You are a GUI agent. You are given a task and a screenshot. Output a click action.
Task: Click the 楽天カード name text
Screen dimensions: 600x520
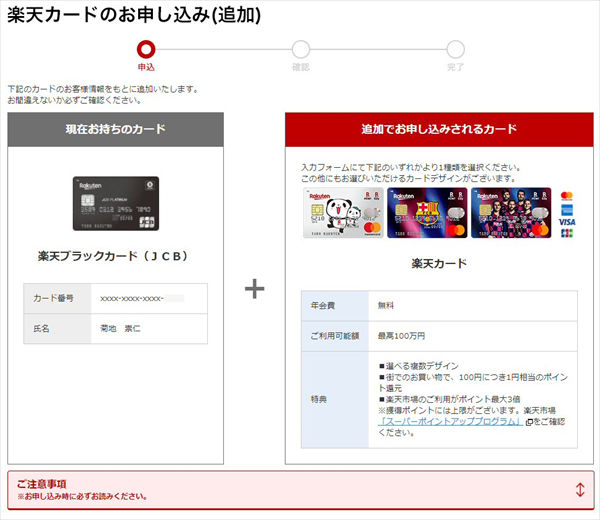pyautogui.click(x=439, y=263)
